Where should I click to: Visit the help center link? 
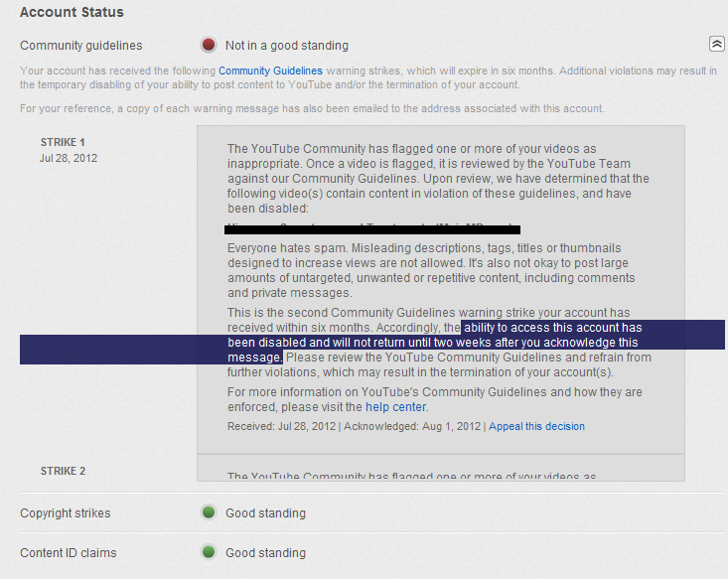pyautogui.click(x=395, y=407)
